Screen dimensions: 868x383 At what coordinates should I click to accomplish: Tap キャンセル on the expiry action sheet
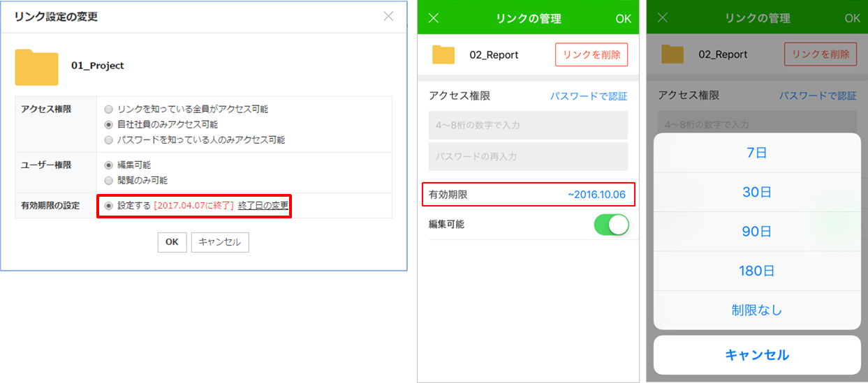click(756, 355)
